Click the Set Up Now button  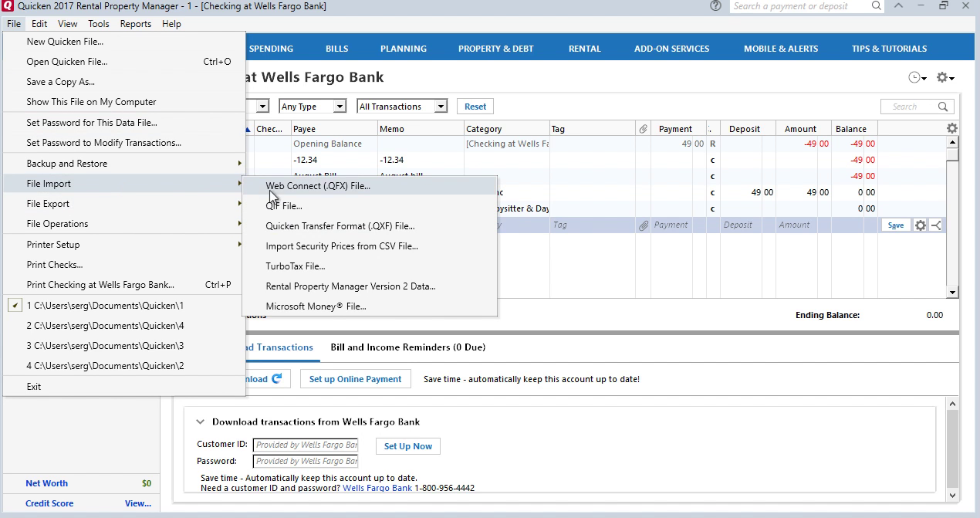(408, 446)
